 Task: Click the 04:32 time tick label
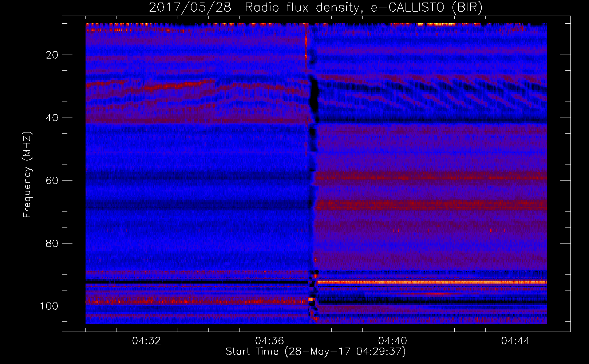[x=147, y=341]
